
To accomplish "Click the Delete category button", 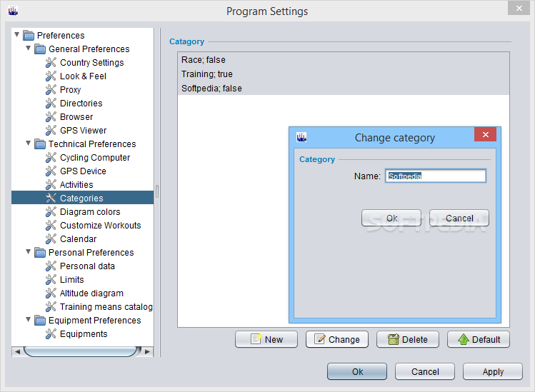I will 408,339.
